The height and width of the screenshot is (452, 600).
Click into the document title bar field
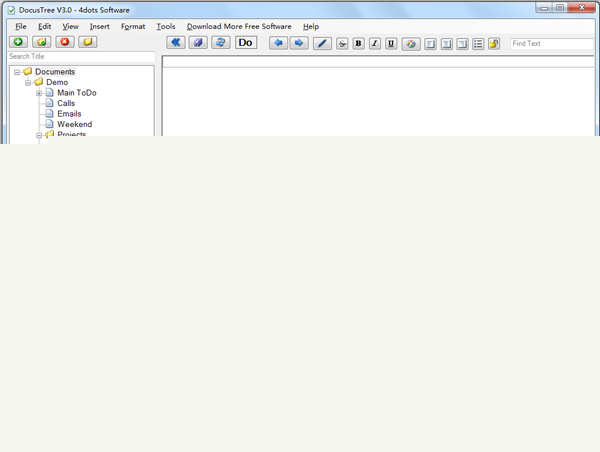tap(378, 62)
